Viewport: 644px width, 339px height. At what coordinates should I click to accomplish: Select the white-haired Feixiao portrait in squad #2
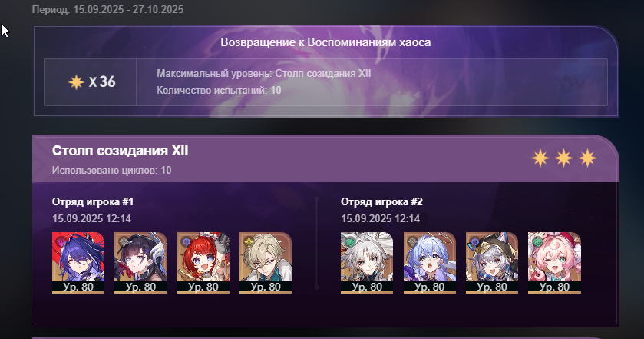[x=367, y=262]
